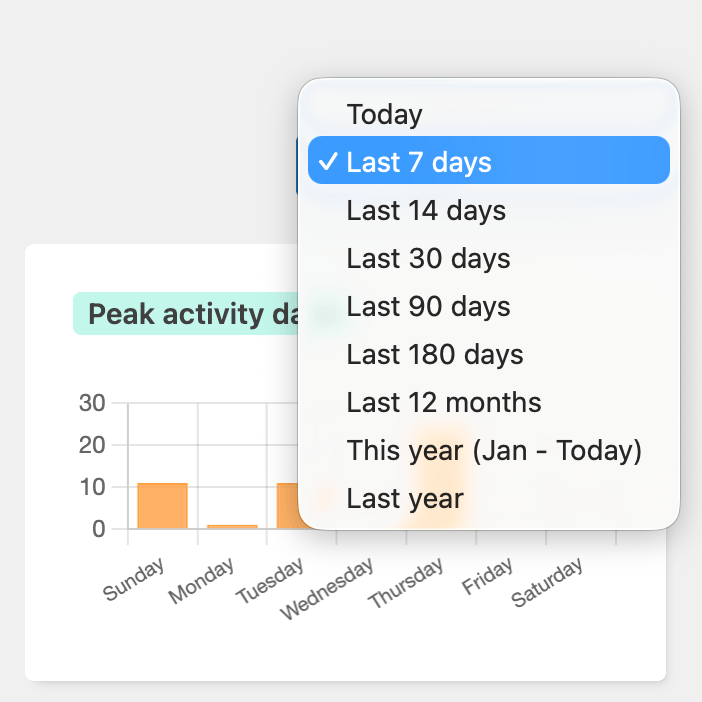This screenshot has width=702, height=702.
Task: Pick the Last 30 days option
Action: tap(428, 259)
